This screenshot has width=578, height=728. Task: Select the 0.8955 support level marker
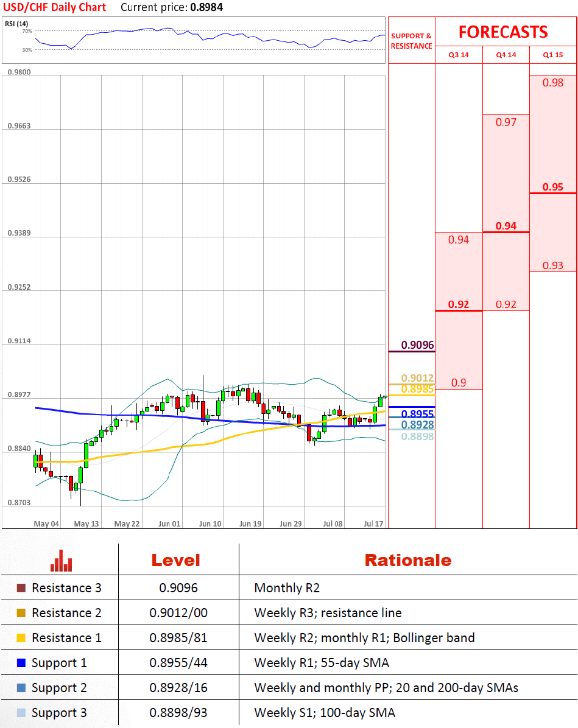click(x=417, y=414)
